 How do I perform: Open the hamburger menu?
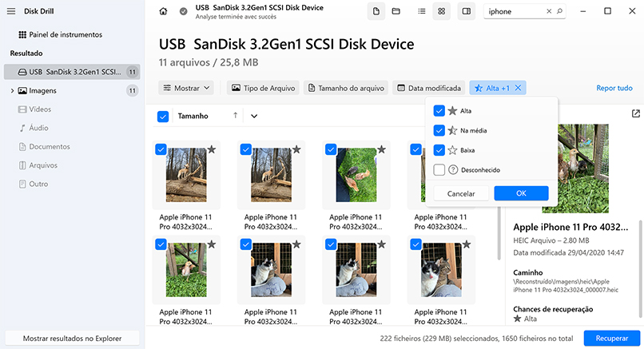tap(11, 11)
